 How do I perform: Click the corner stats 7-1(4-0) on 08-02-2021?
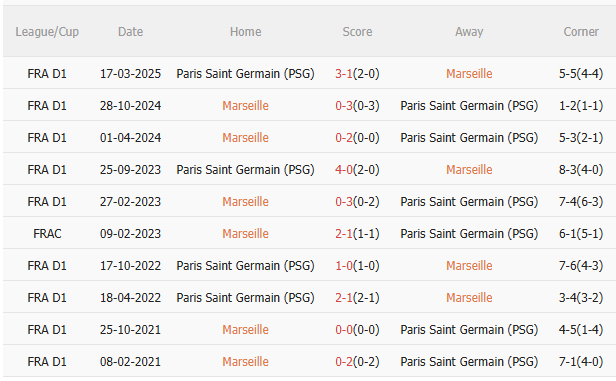click(x=581, y=362)
